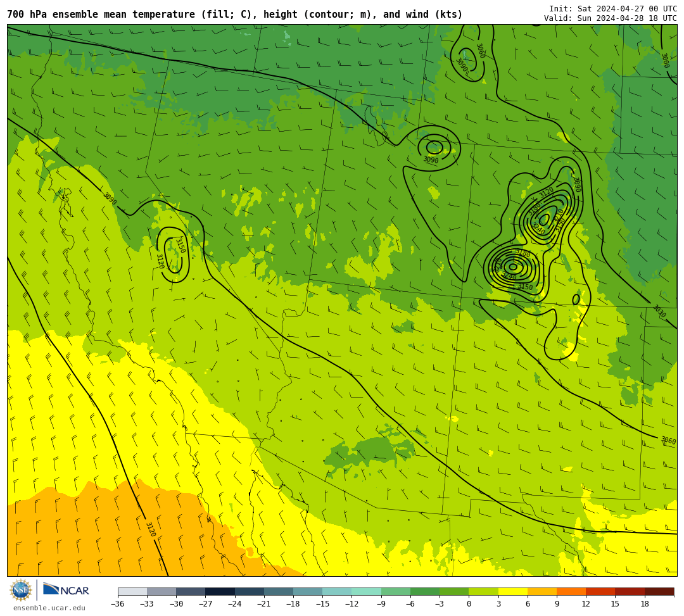Viewport: 684px width, 616px height.
Task: Pick the dark red 15 to 18 segment
Action: click(630, 591)
